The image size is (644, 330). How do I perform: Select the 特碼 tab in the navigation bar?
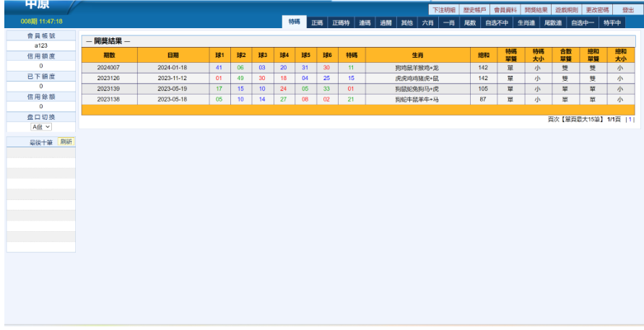295,22
